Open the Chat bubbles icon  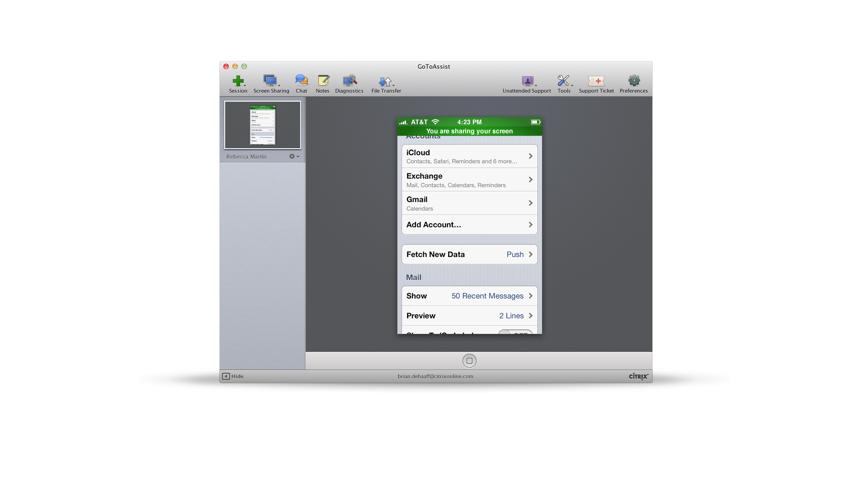[302, 80]
